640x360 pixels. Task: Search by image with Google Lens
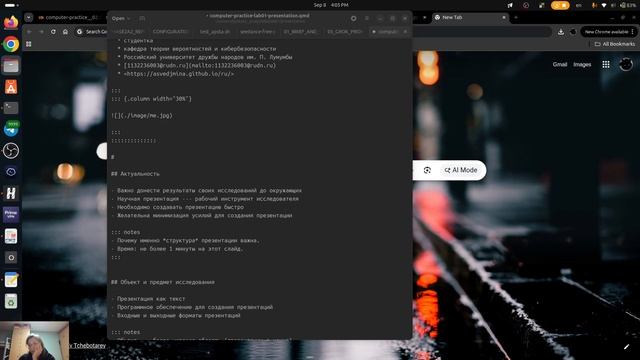pyautogui.click(x=427, y=170)
